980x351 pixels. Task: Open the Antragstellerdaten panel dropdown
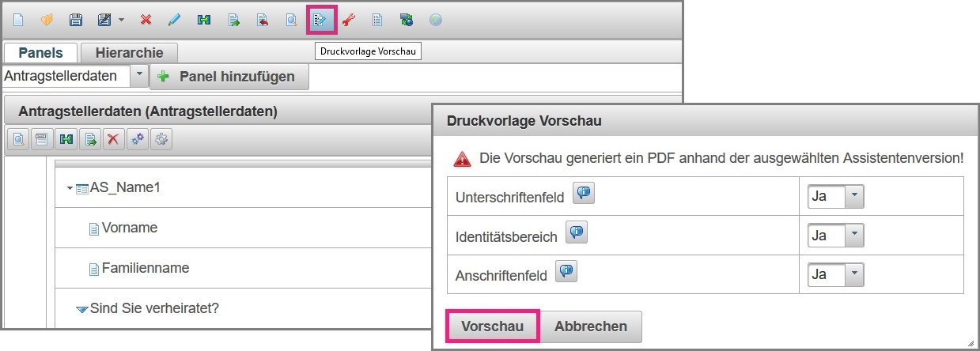[139, 76]
